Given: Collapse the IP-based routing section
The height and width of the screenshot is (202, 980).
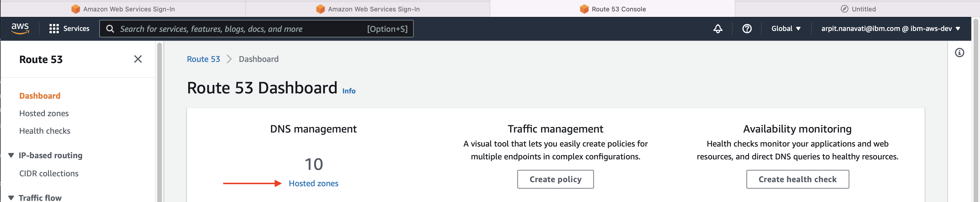Looking at the screenshot, I should pyautogui.click(x=11, y=156).
